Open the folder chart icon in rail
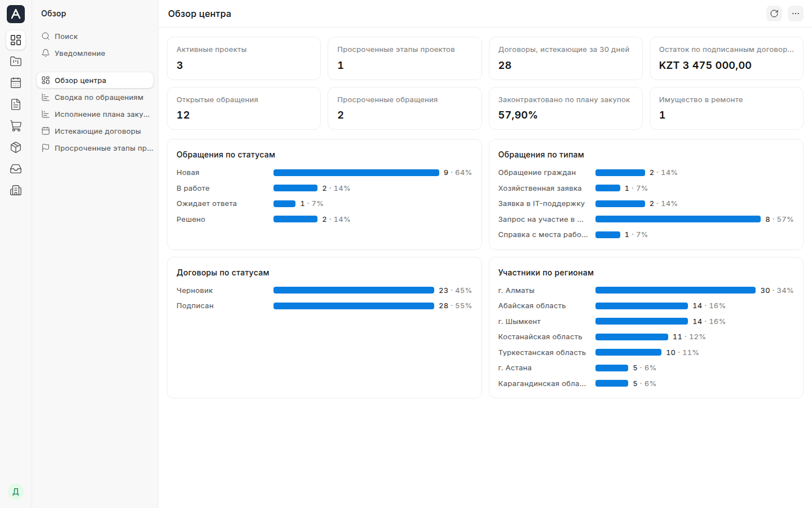 pos(16,62)
